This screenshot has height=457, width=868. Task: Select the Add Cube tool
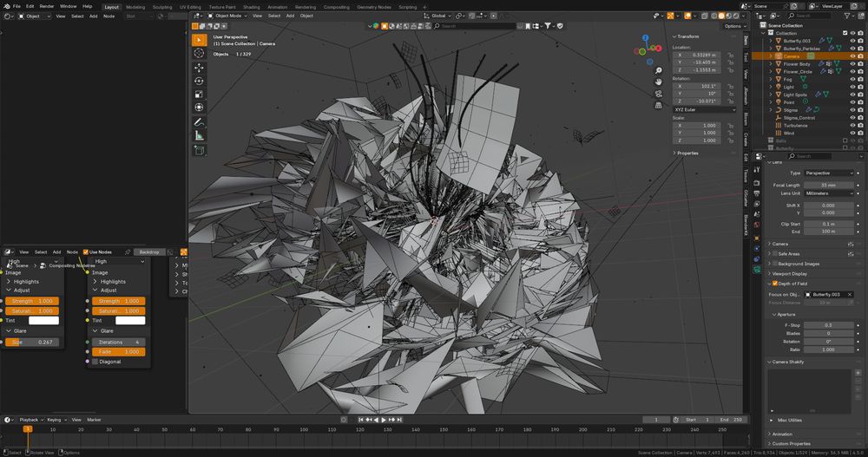click(x=200, y=150)
